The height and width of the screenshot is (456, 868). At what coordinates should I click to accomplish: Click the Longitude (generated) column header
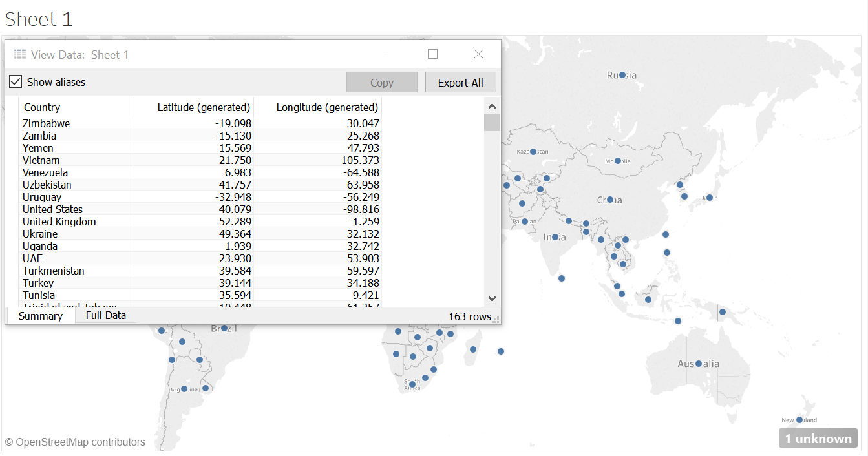326,107
